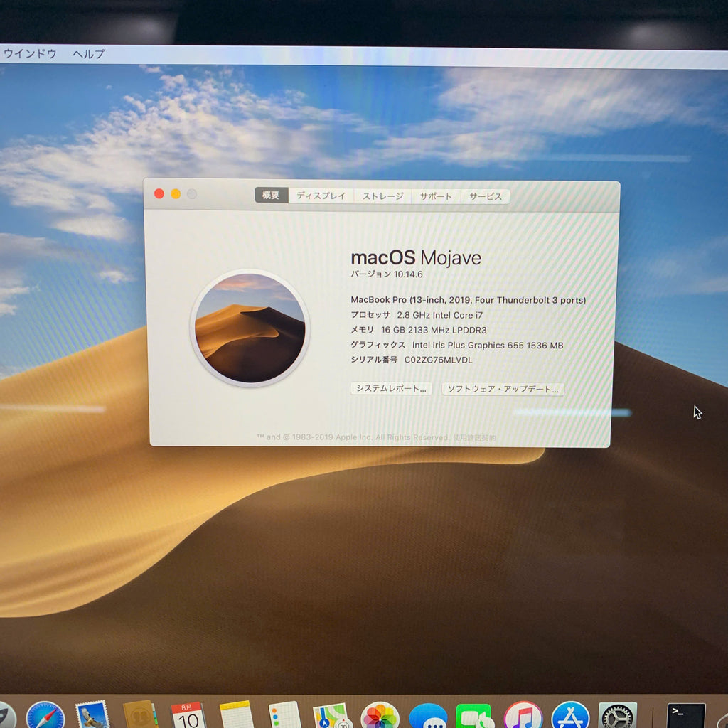Image resolution: width=728 pixels, height=728 pixels.
Task: Open Launchpad rocket icon in Dock
Action: tap(6, 715)
